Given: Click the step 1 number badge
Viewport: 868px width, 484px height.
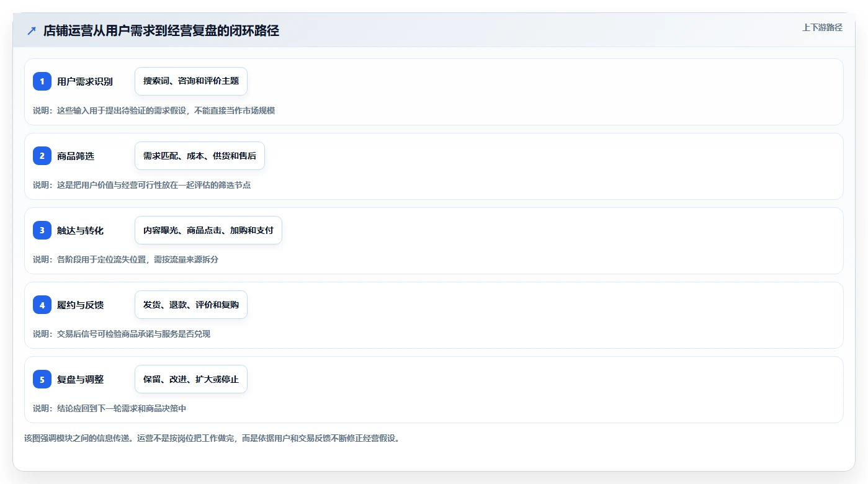Looking at the screenshot, I should [42, 81].
